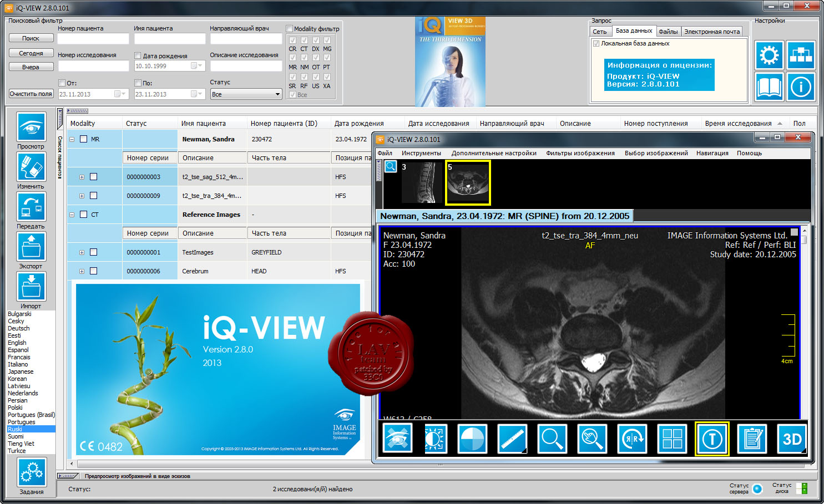Select the series 3 sagittal thumbnail
The image size is (824, 504).
pyautogui.click(x=421, y=182)
